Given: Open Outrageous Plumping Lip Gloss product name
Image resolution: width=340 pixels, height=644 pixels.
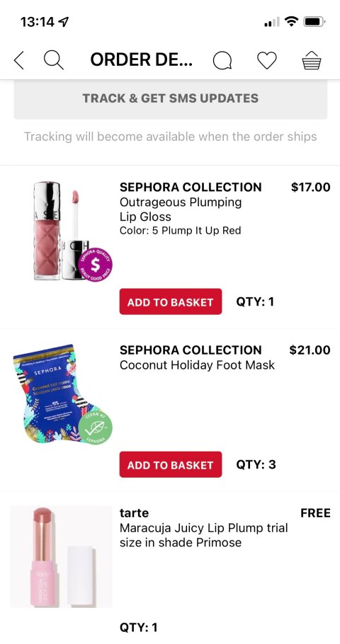Looking at the screenshot, I should [x=181, y=209].
